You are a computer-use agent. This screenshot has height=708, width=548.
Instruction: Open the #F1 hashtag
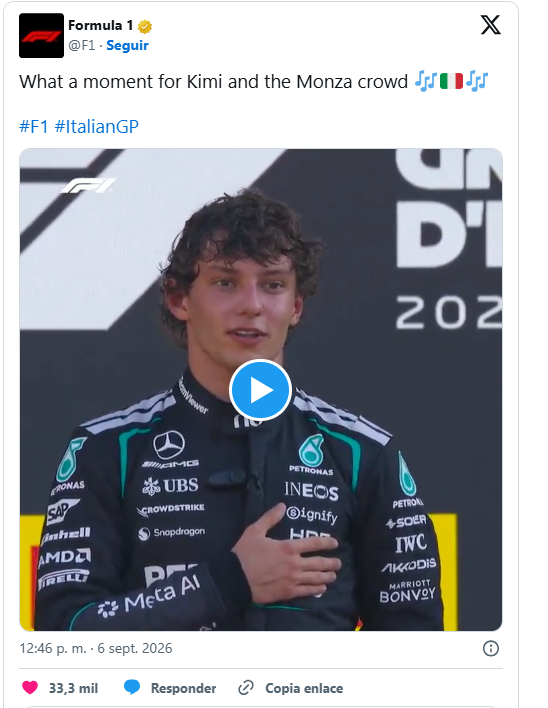33,126
